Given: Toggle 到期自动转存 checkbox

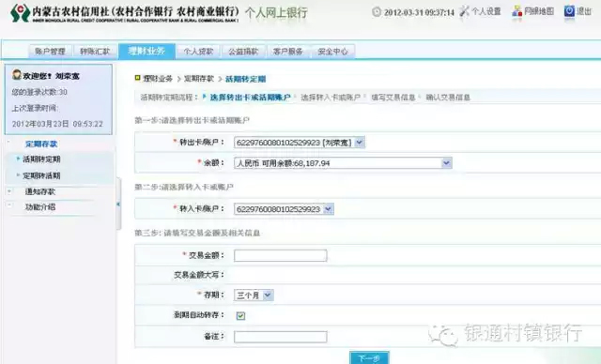Looking at the screenshot, I should pyautogui.click(x=240, y=316).
